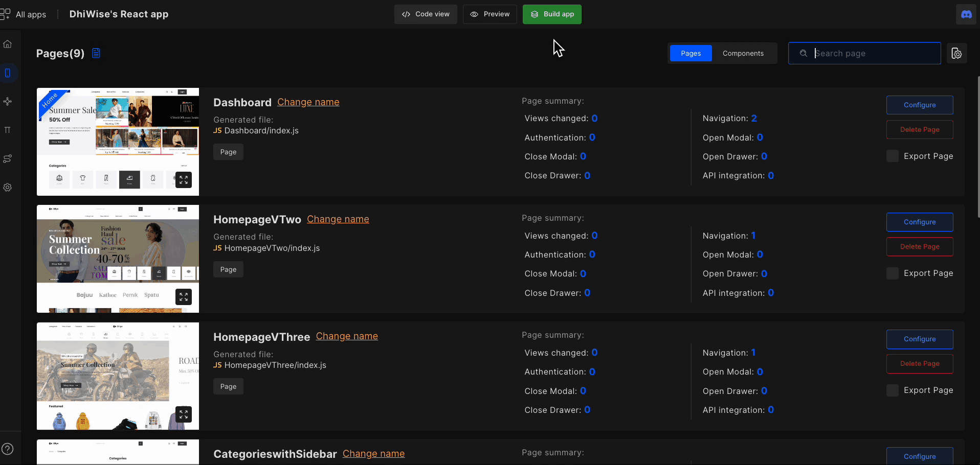Click the Build app button
This screenshot has width=980, height=465.
(552, 14)
